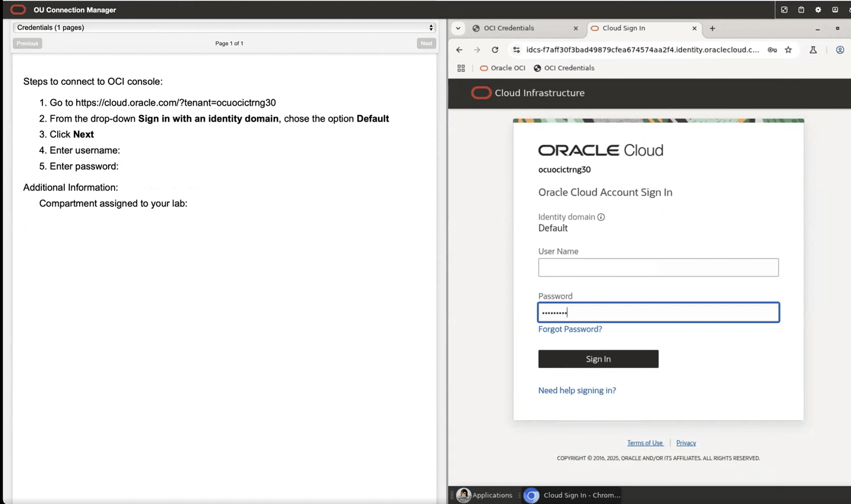The width and height of the screenshot is (851, 504).
Task: View site information icon in address bar
Action: pos(517,50)
